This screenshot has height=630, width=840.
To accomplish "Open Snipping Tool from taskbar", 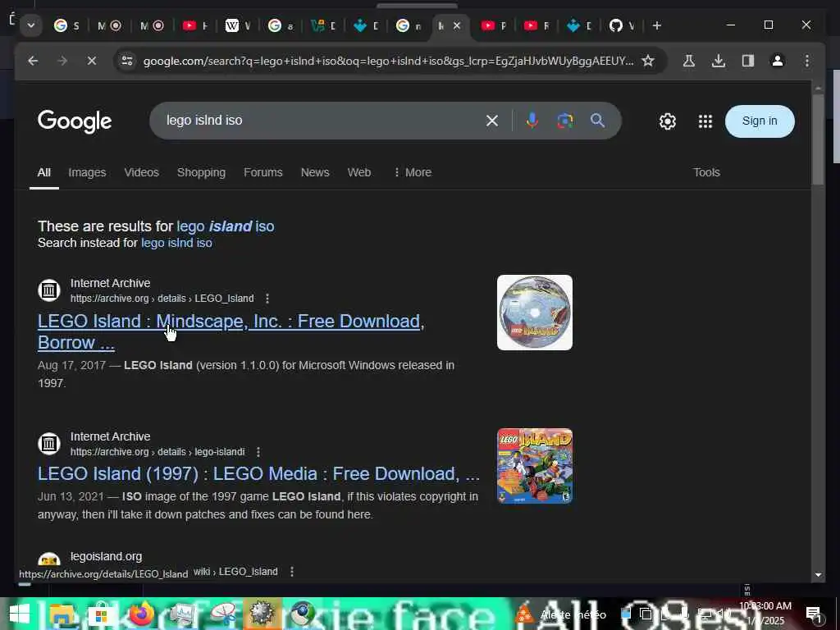I will click(222, 614).
